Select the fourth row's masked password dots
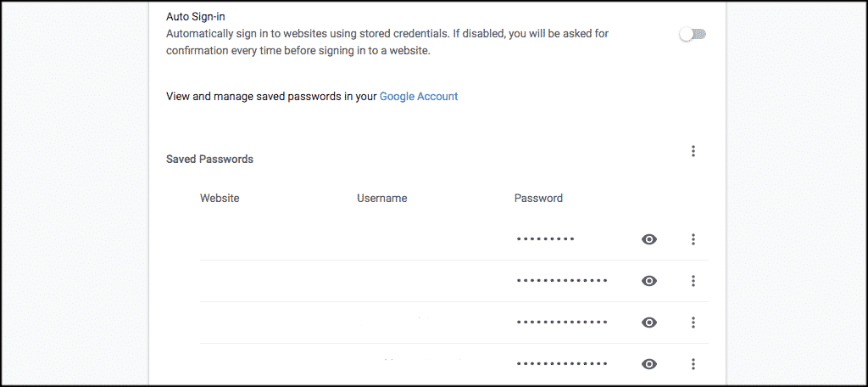868x387 pixels. pyautogui.click(x=561, y=364)
